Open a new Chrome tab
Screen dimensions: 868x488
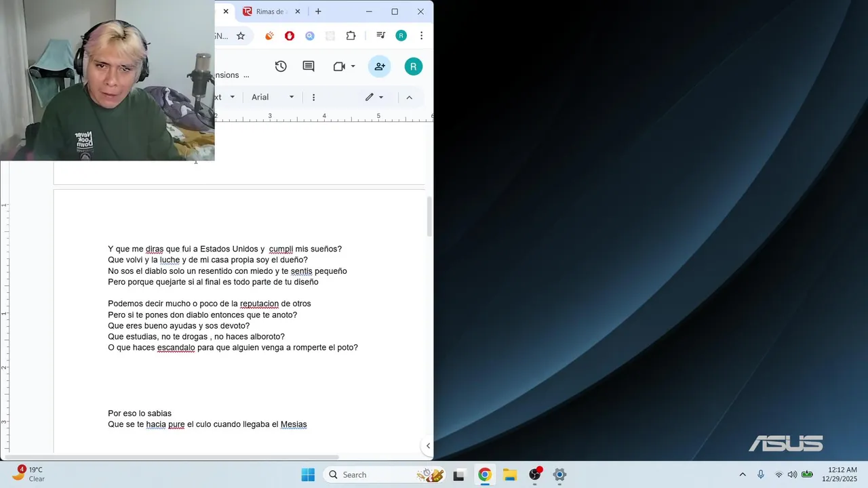click(x=318, y=12)
